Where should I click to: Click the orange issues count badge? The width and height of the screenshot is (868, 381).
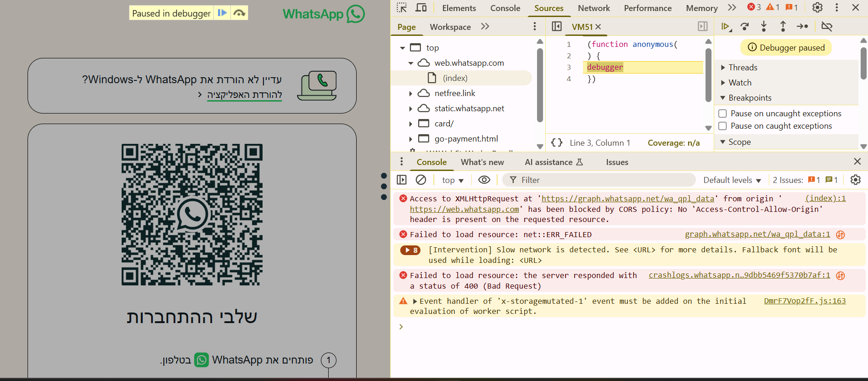[x=792, y=7]
